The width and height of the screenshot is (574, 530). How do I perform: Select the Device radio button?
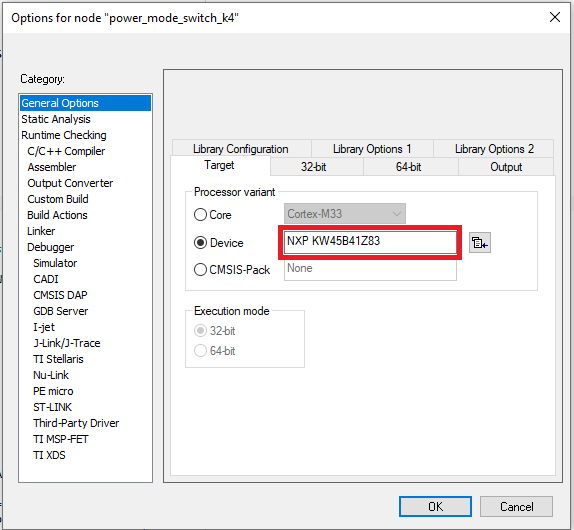tap(200, 242)
